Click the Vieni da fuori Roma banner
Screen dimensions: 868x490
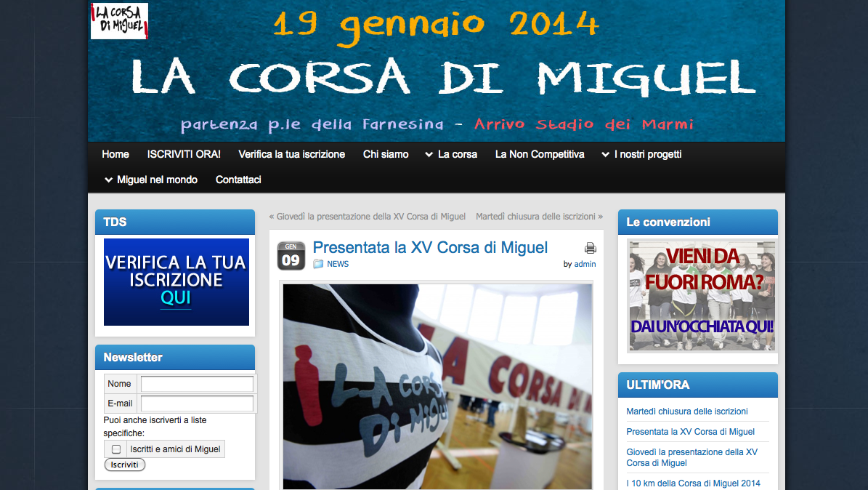pos(702,296)
